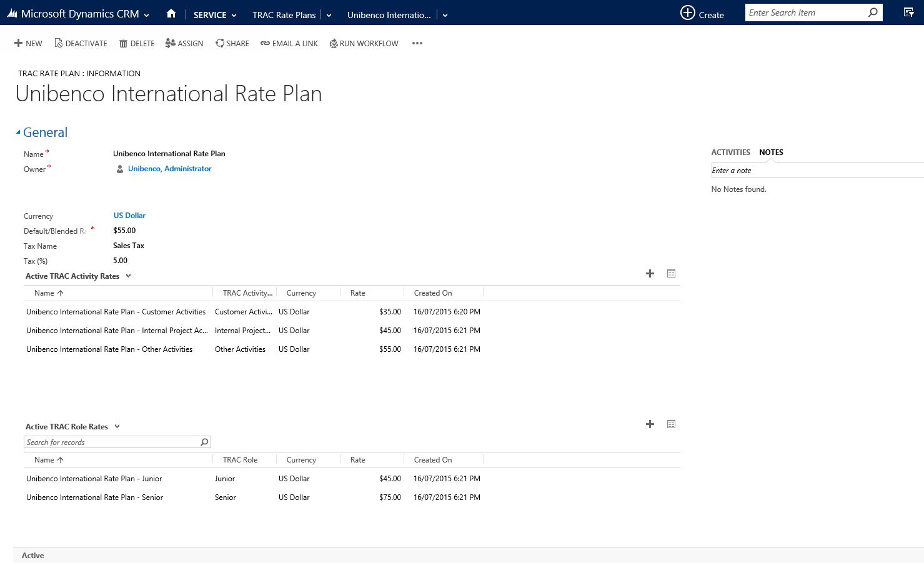The width and height of the screenshot is (924, 565).
Task: Open TRAC Rate Plans navigation item
Action: pyautogui.click(x=284, y=15)
